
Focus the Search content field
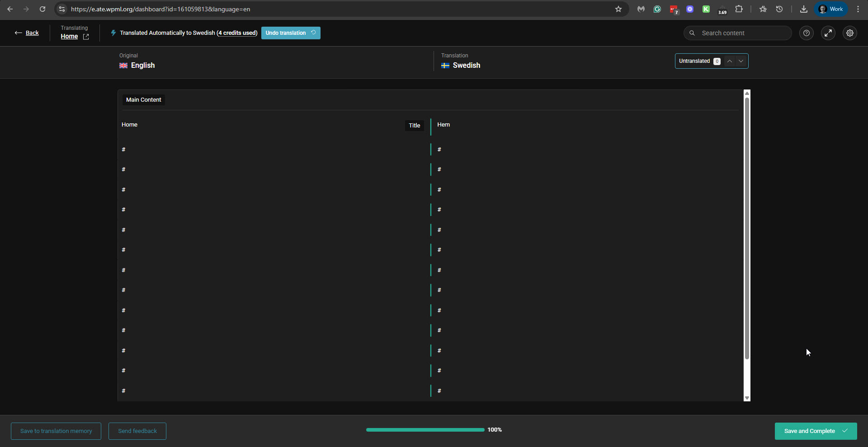[741, 33]
